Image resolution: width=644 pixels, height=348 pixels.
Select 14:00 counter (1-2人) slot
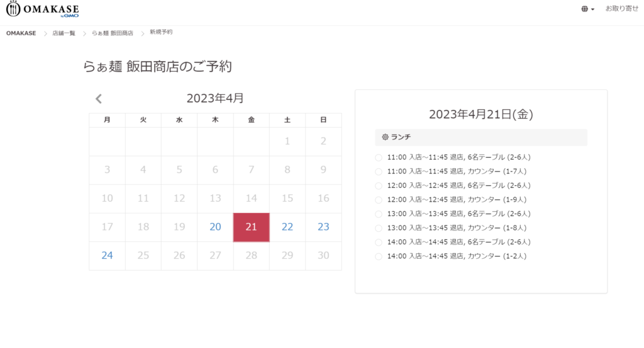(379, 256)
